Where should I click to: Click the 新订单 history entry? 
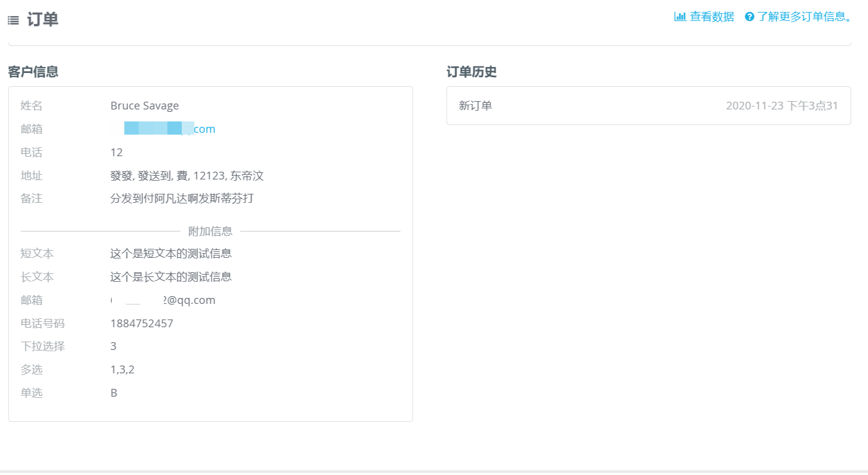476,106
